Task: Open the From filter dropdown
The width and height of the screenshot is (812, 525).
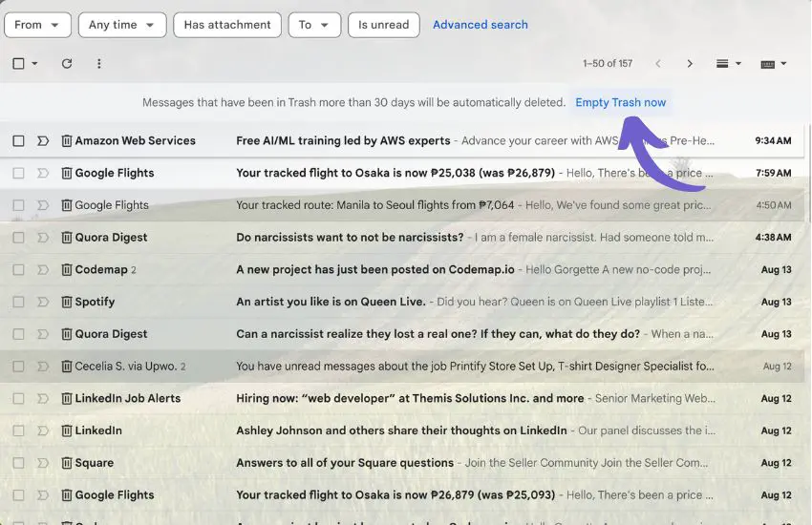Action: (x=37, y=25)
